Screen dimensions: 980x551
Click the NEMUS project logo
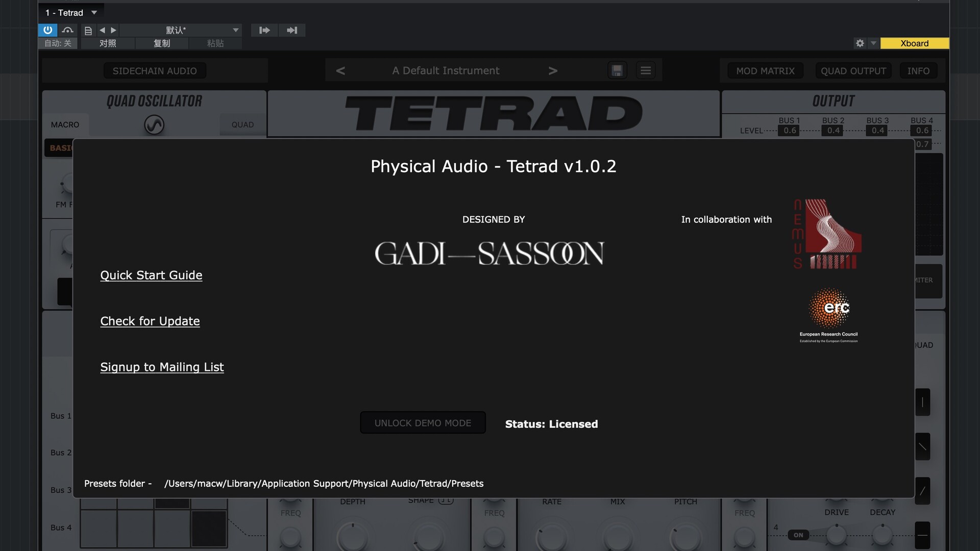827,234
